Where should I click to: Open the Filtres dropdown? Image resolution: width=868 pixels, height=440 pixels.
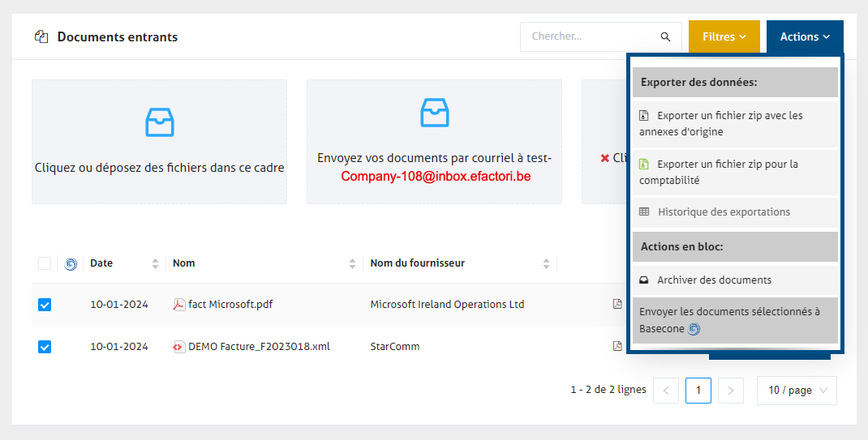[x=724, y=37]
